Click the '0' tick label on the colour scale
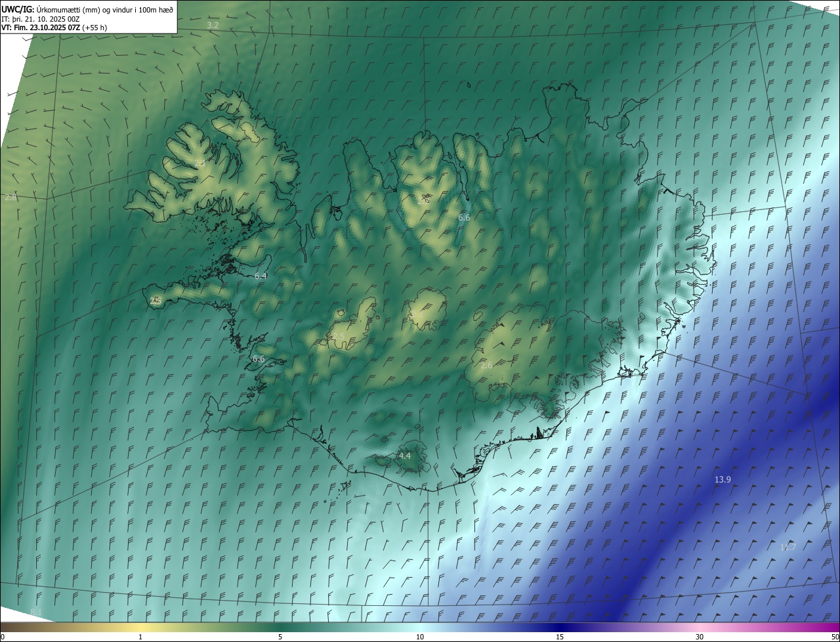Image resolution: width=840 pixels, height=642 pixels. pos(3,637)
